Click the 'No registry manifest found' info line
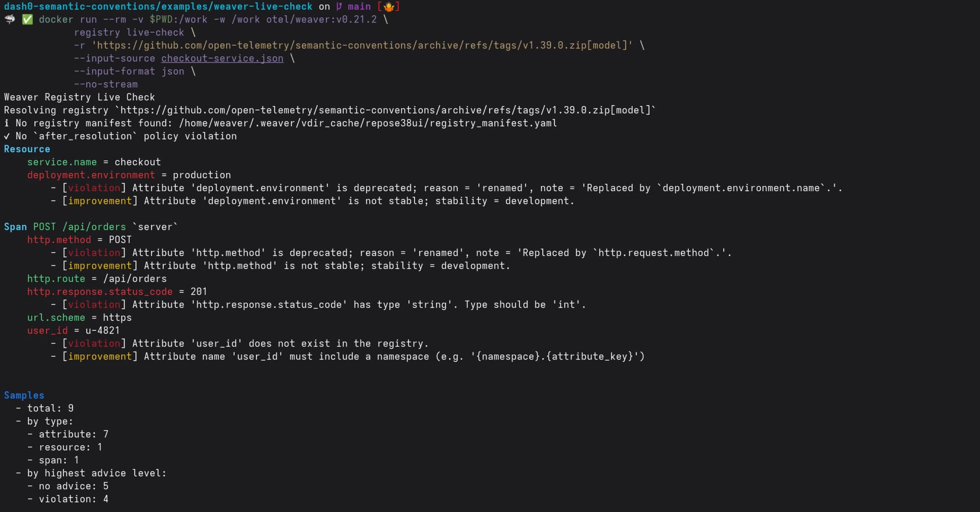Viewport: 980px width, 512px height. pyautogui.click(x=281, y=123)
